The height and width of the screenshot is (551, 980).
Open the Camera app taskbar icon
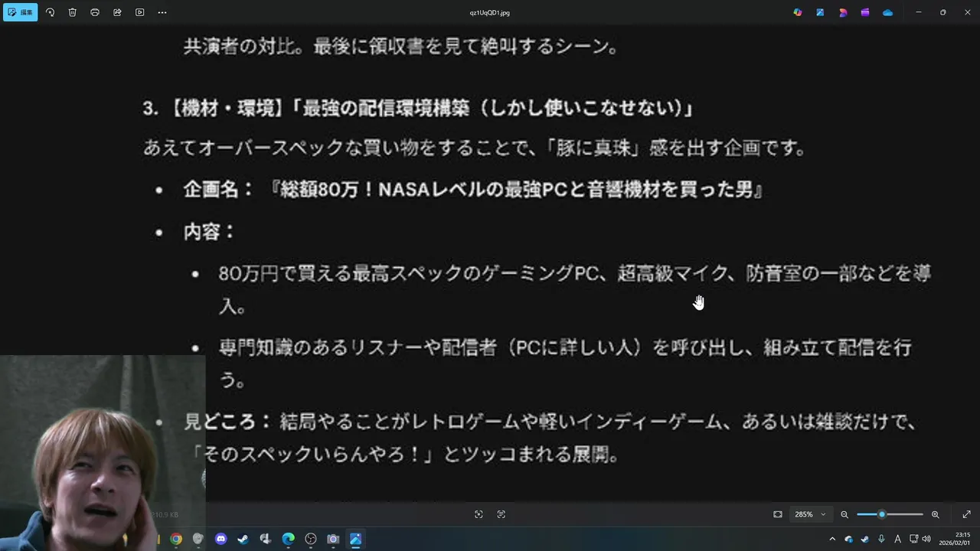click(x=333, y=539)
